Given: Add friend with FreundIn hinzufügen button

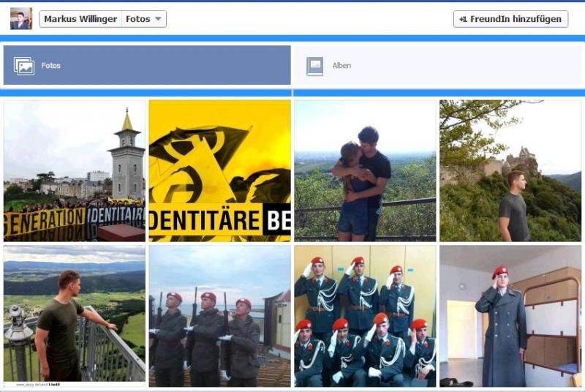Looking at the screenshot, I should coord(510,19).
